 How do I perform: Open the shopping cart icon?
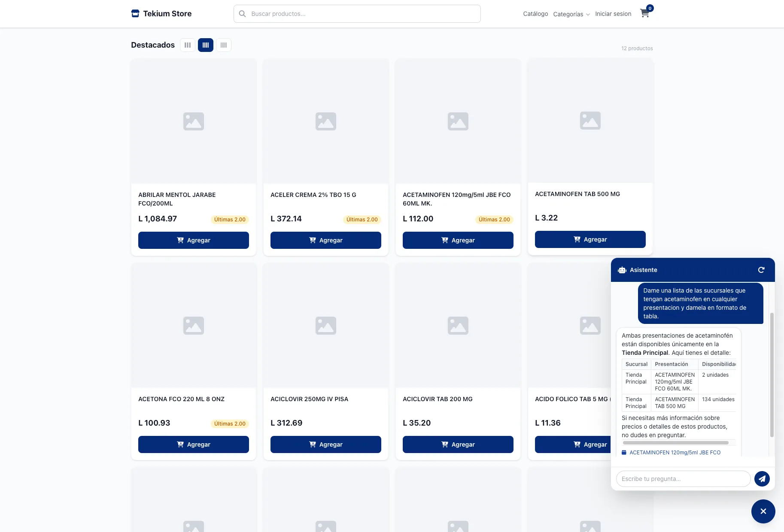[645, 13]
